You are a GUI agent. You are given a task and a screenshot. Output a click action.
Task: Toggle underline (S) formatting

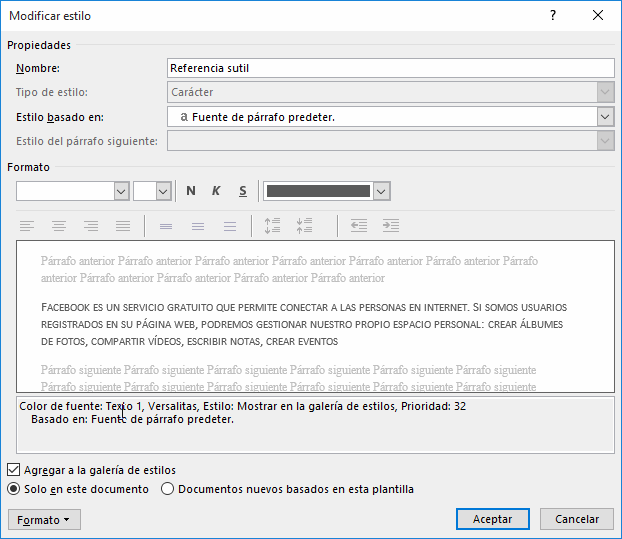coord(242,191)
